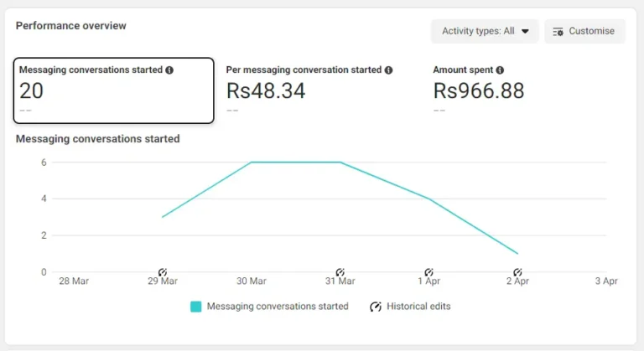Screen dimensions: 644x351
Task: Click the Customise sliders gear icon
Action: click(558, 32)
